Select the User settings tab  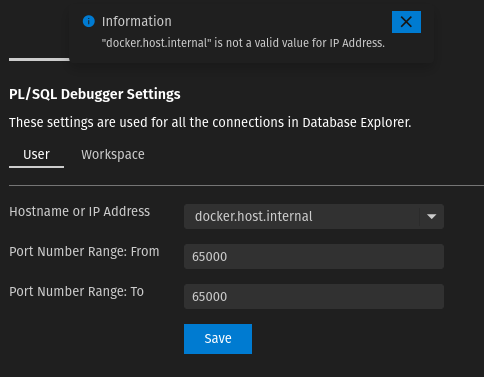coord(36,154)
